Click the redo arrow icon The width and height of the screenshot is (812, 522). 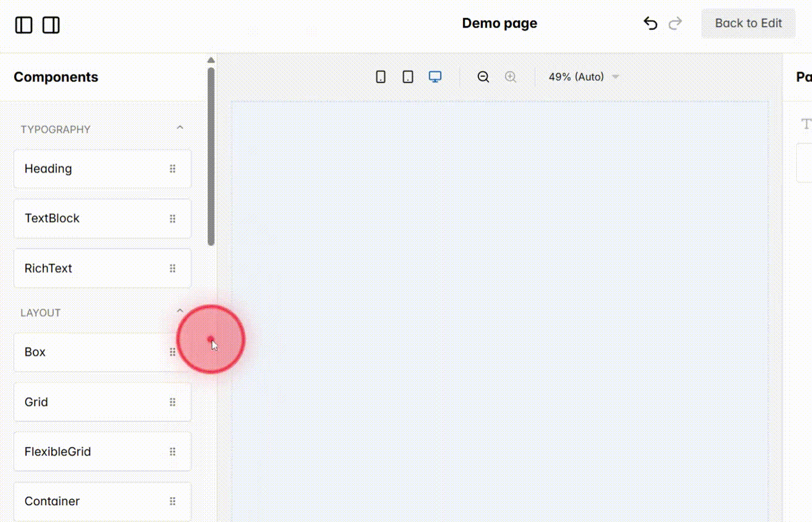[675, 23]
